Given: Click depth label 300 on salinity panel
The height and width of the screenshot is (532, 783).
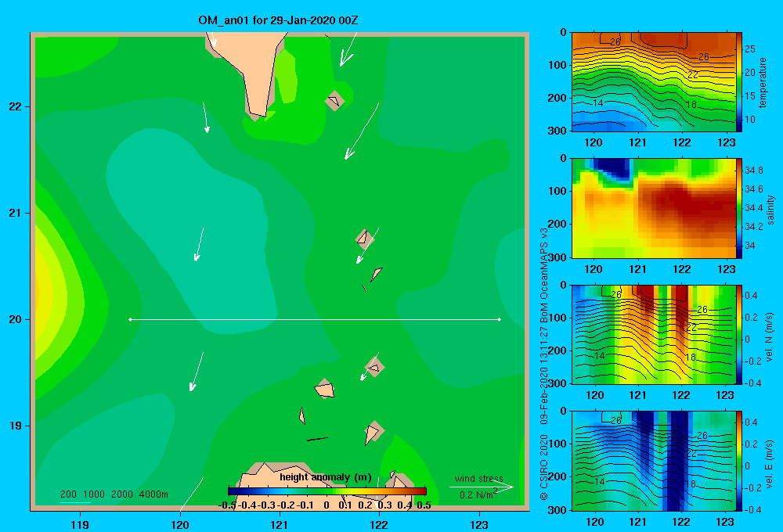Looking at the screenshot, I should [x=556, y=257].
